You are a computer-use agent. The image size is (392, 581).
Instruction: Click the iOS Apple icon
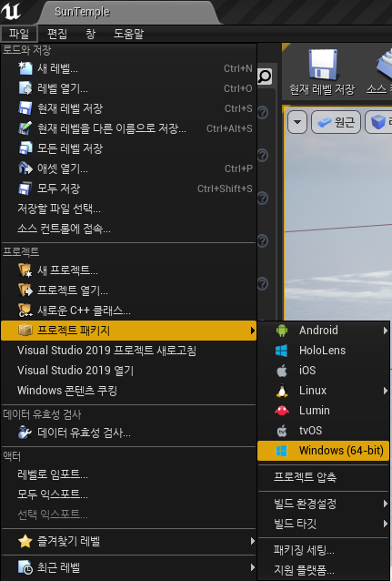[x=282, y=370]
